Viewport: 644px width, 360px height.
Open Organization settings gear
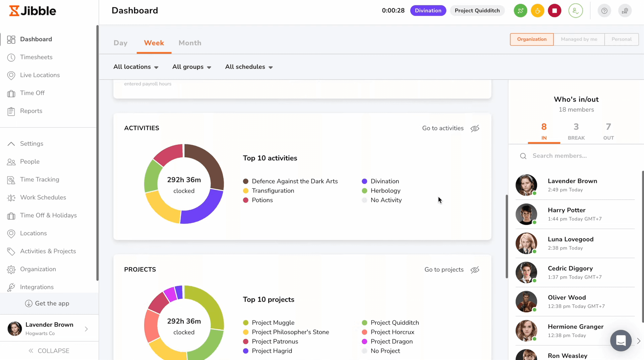click(11, 270)
